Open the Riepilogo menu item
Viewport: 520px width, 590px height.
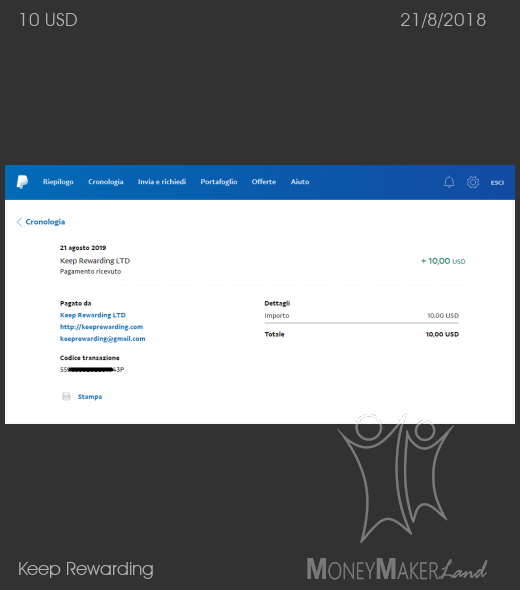tap(58, 182)
